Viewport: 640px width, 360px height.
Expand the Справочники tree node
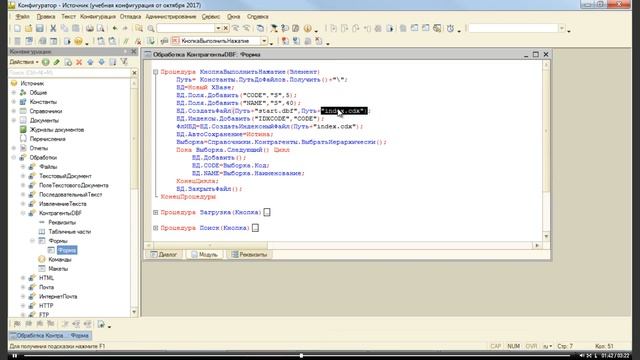tap(14, 111)
